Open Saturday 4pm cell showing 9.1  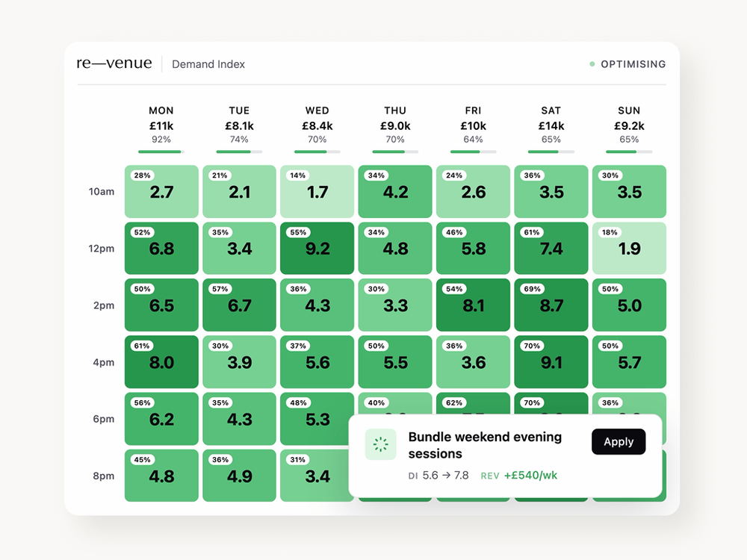coord(551,362)
